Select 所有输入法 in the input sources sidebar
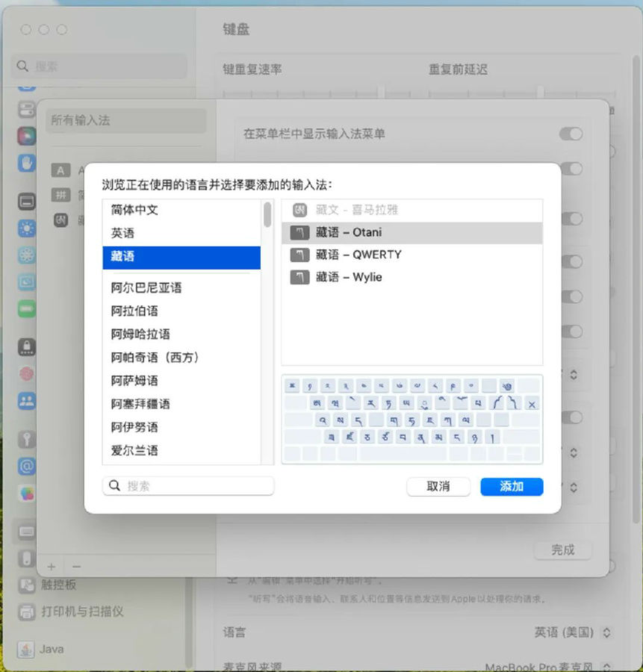Viewport: 643px width, 672px height. click(125, 120)
